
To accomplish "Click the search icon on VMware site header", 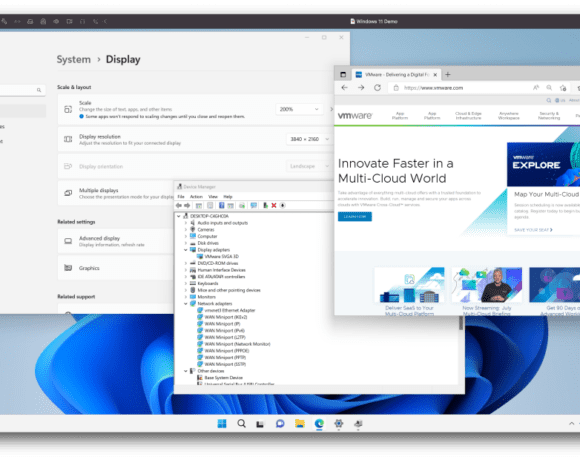I will (549, 100).
